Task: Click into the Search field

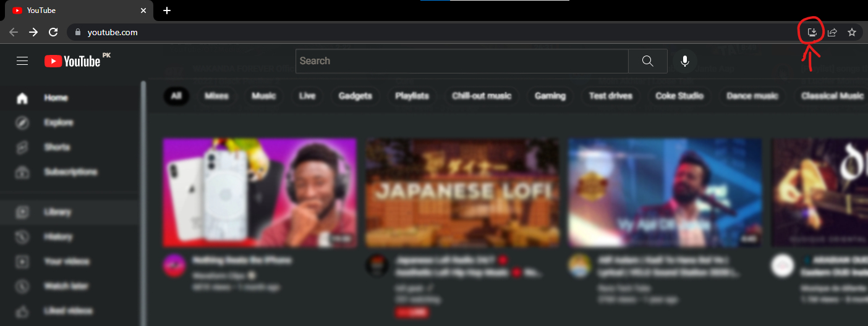Action: click(x=462, y=61)
